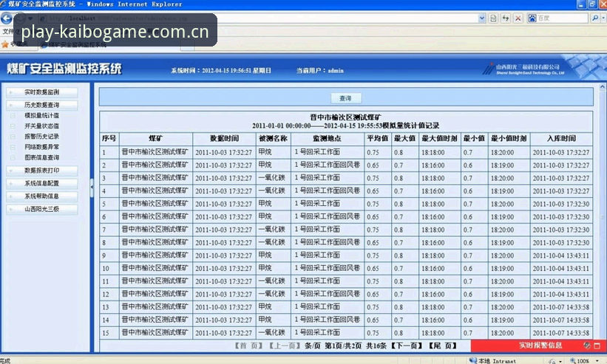This screenshot has width=607, height=364.
Task: Expand the 山西阳光三极 menu
Action: pos(42,209)
